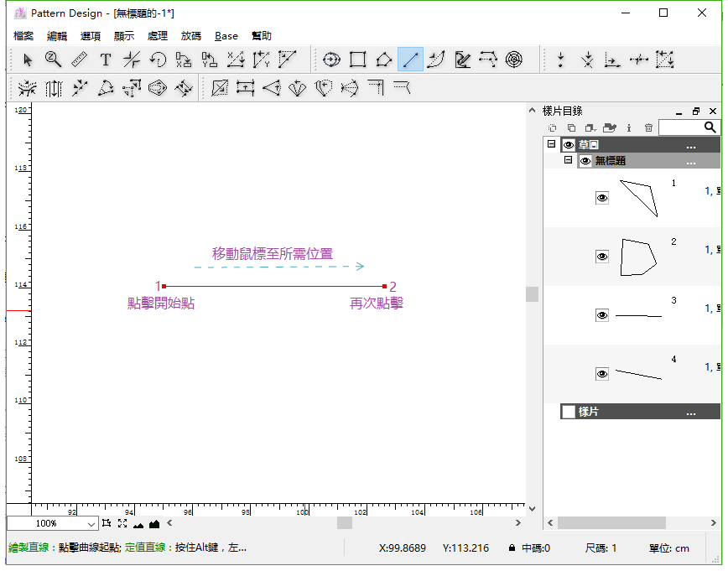This screenshot has height=571, width=728.
Task: Hide pattern piece 1 with eye icon
Action: pos(602,198)
